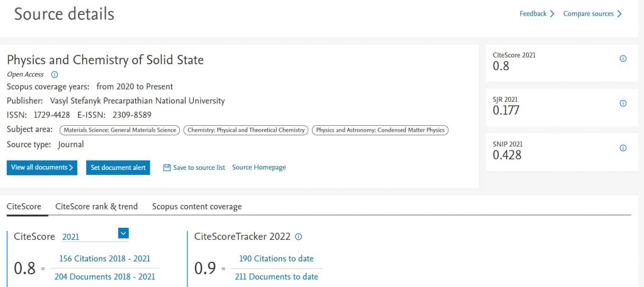Switch to the CiteScore tab
The width and height of the screenshot is (644, 287).
pyautogui.click(x=24, y=206)
